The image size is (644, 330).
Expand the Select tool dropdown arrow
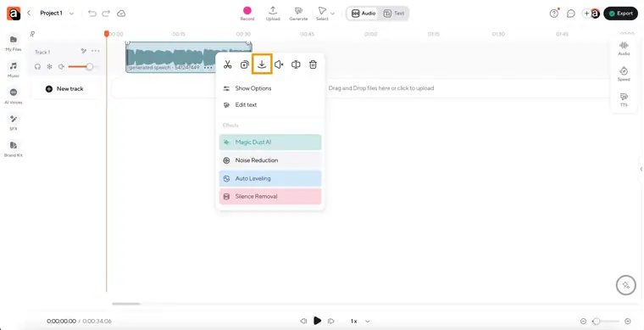click(333, 14)
